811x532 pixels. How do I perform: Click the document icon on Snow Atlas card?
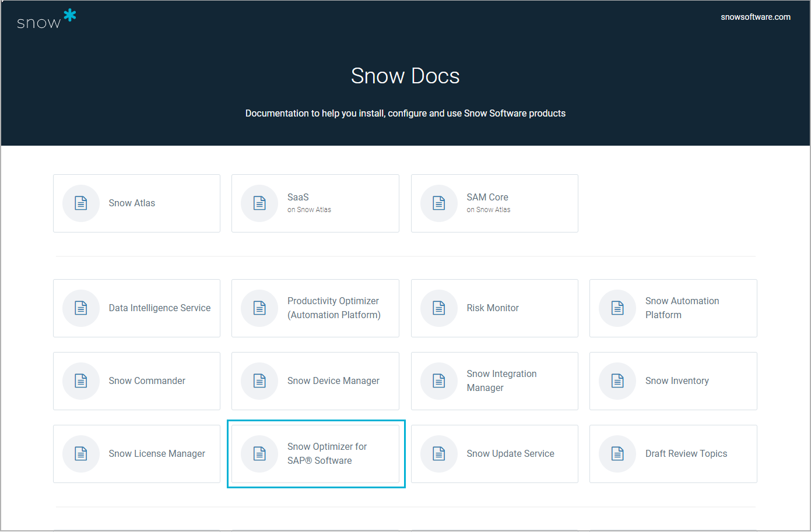coord(81,203)
